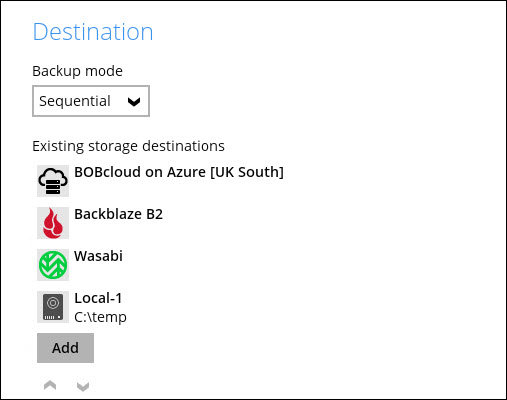Click the green Wasabi logo icon

click(53, 265)
